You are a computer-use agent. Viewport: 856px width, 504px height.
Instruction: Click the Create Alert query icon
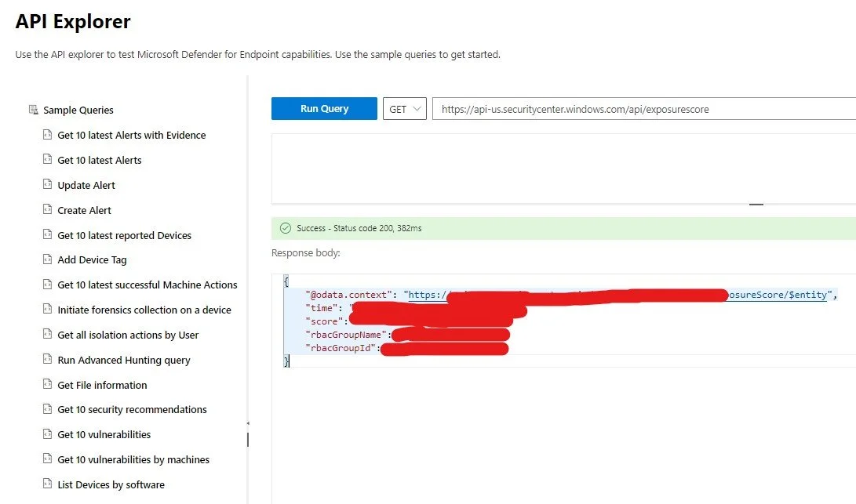point(48,209)
